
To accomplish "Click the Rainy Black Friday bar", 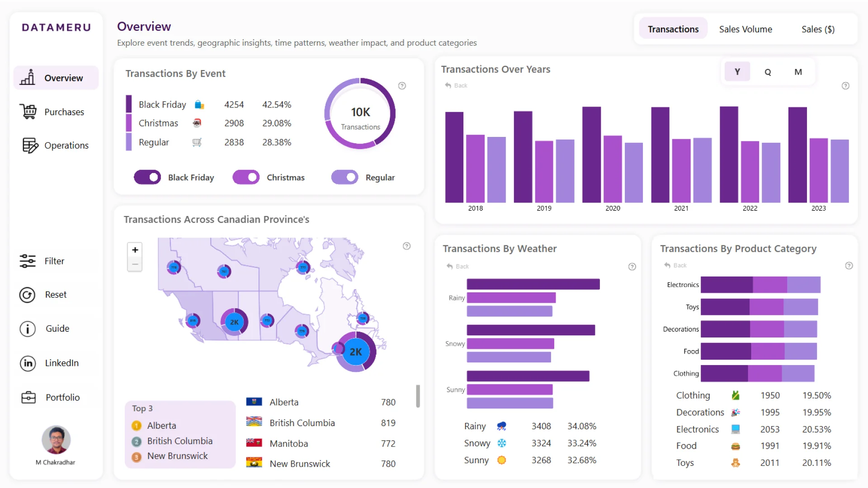I will [x=533, y=284].
